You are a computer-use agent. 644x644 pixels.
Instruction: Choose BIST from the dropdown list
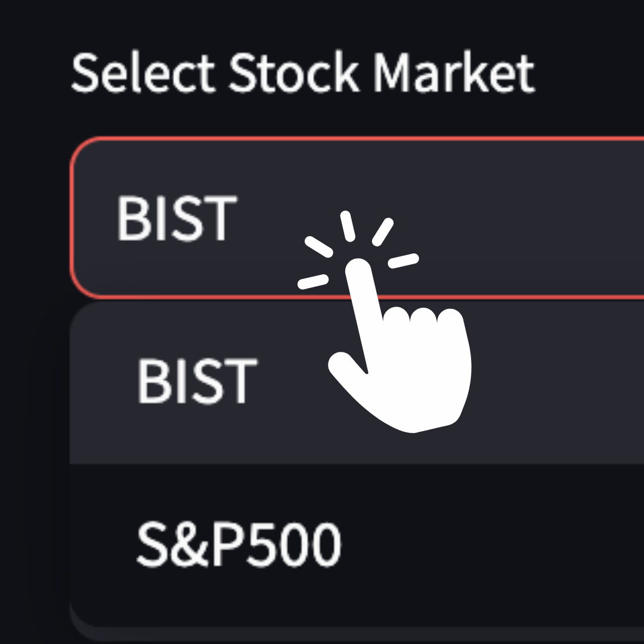click(357, 382)
